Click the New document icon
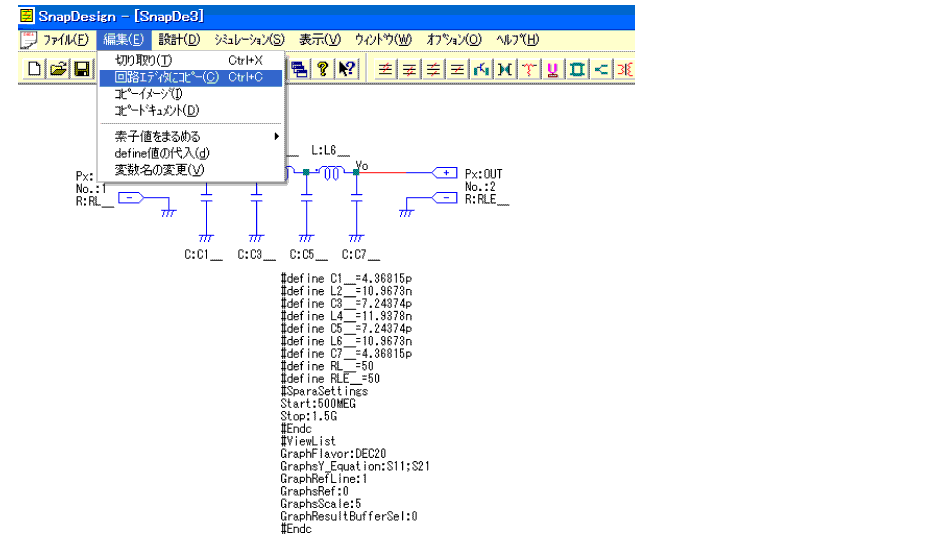The image size is (937, 534). click(x=35, y=69)
